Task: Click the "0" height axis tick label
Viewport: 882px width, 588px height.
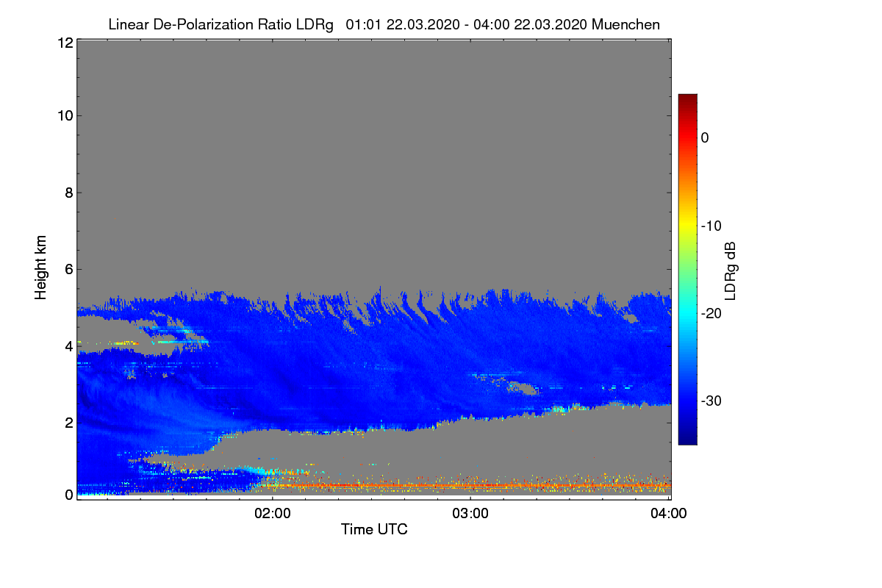Action: click(68, 495)
